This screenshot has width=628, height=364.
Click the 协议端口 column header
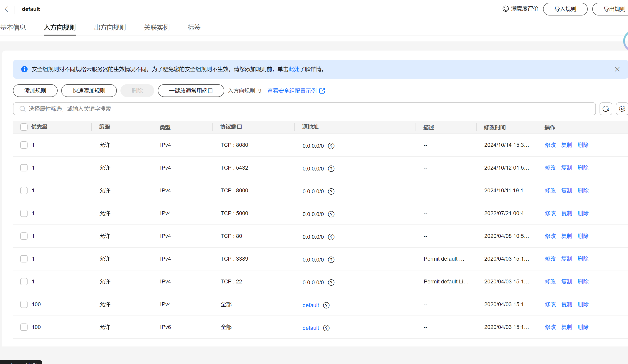pos(231,127)
